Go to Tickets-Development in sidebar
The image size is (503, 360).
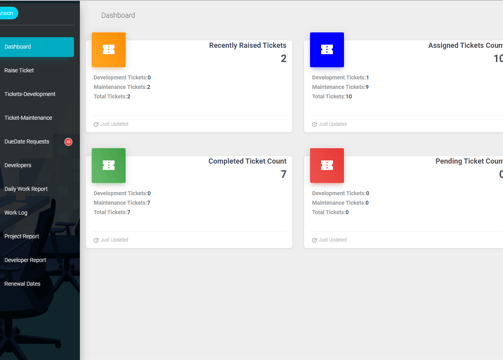30,94
